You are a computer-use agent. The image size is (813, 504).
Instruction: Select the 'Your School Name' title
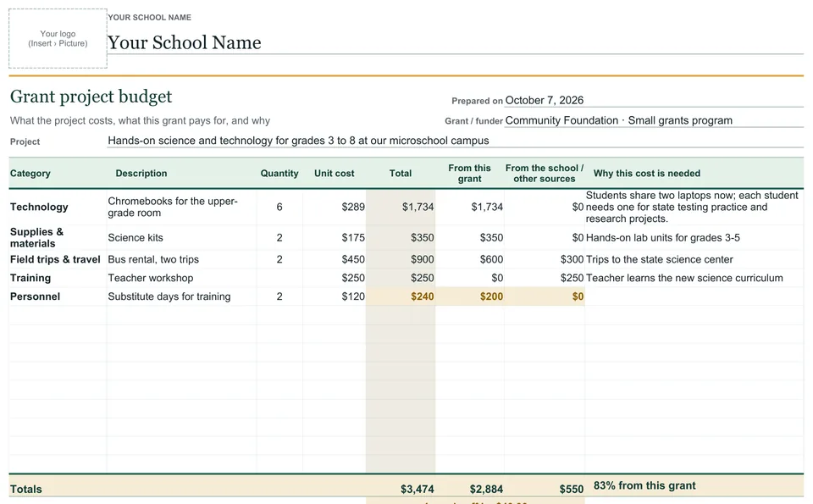point(185,42)
